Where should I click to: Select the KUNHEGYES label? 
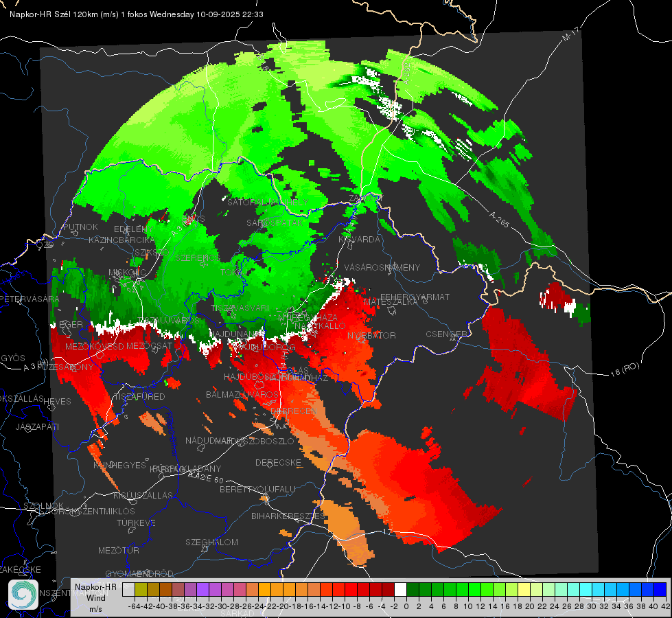coord(119,466)
